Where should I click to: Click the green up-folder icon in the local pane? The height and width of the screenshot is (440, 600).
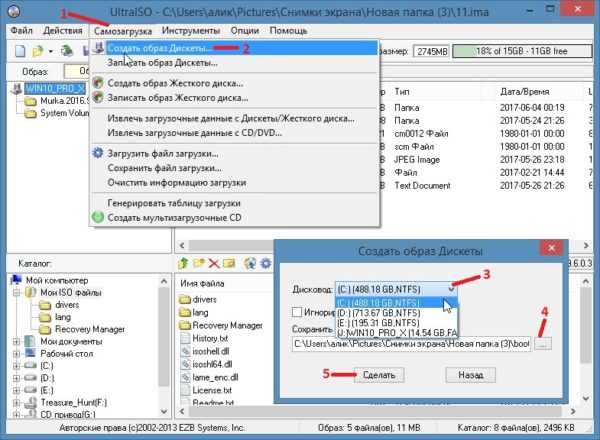point(183,263)
